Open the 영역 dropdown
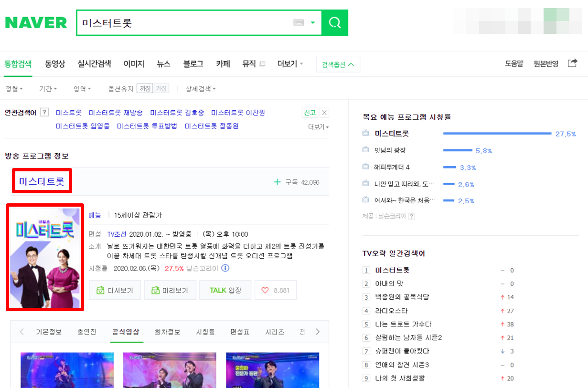The height and width of the screenshot is (388, 588). point(82,89)
